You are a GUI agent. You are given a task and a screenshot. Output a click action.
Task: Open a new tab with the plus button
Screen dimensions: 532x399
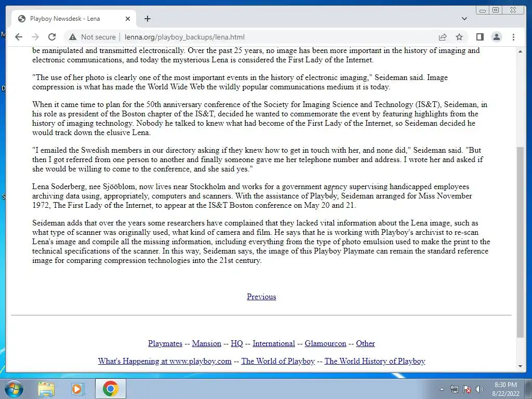click(x=147, y=19)
